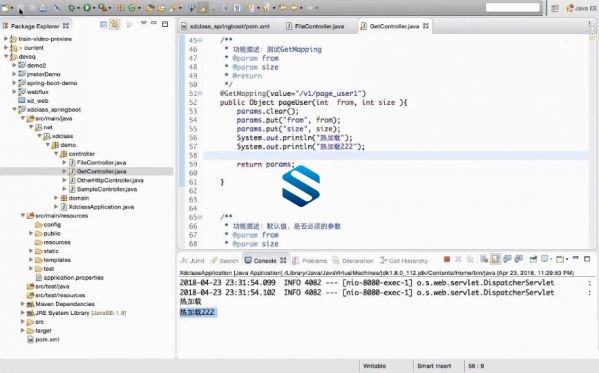Toggle Link with Editor in Package Explorer
This screenshot has width=599, height=373.
pos(114,25)
